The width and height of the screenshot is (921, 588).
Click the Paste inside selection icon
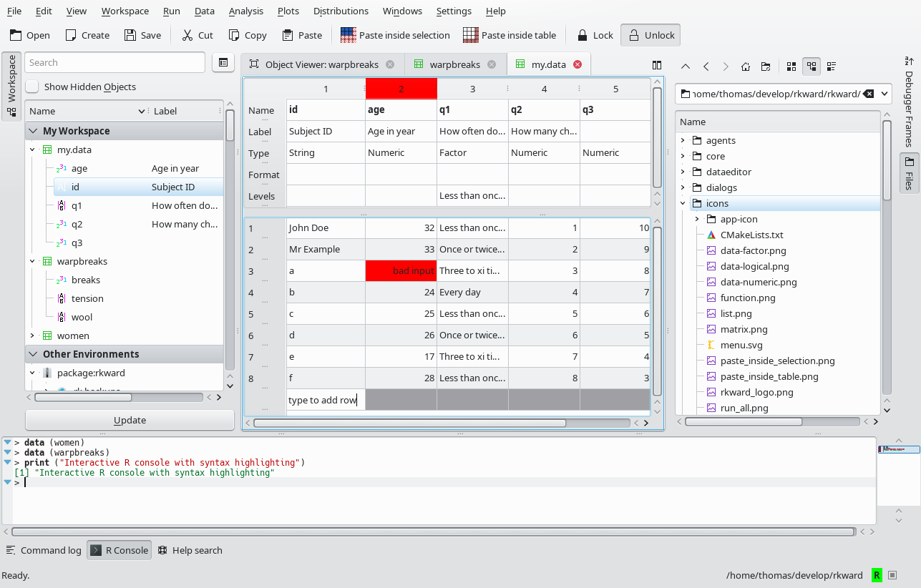click(x=349, y=35)
